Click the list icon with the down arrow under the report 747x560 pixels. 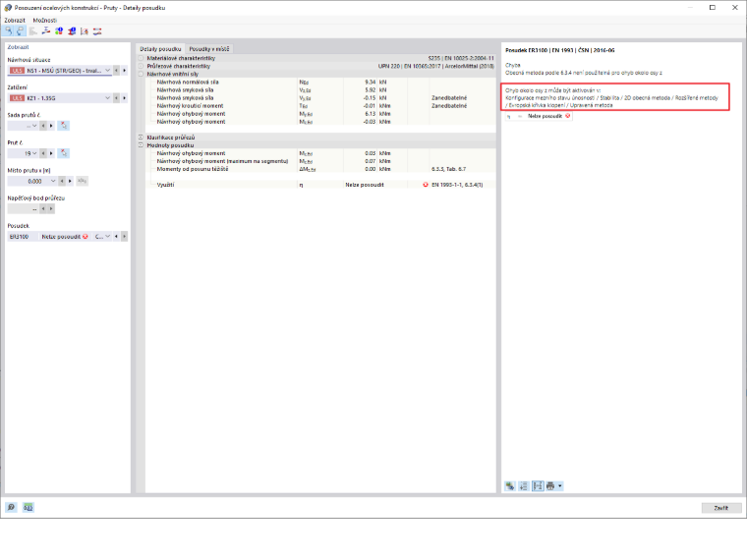pos(524,486)
